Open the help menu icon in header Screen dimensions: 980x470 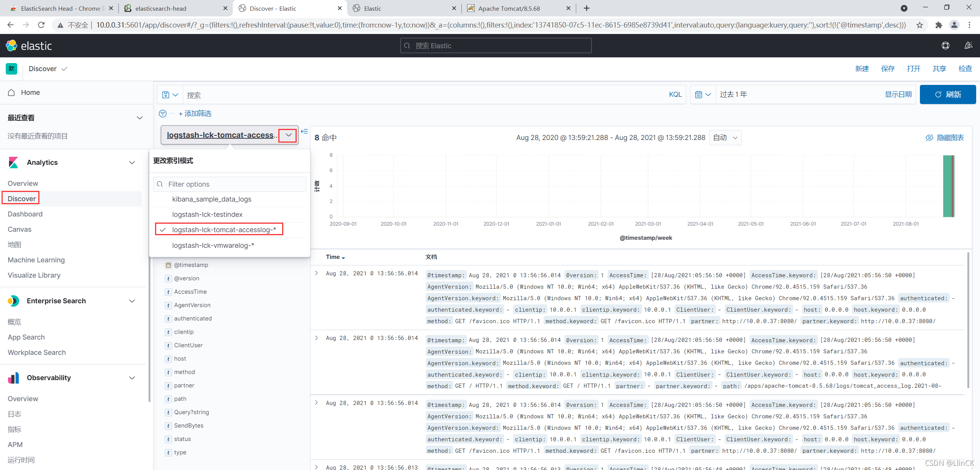(945, 46)
